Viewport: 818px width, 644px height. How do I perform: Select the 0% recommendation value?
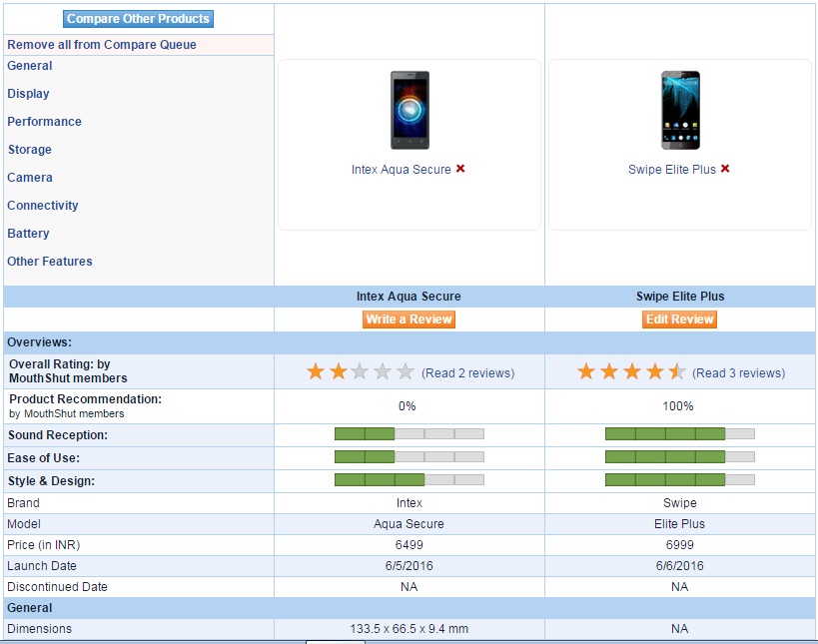coord(407,406)
